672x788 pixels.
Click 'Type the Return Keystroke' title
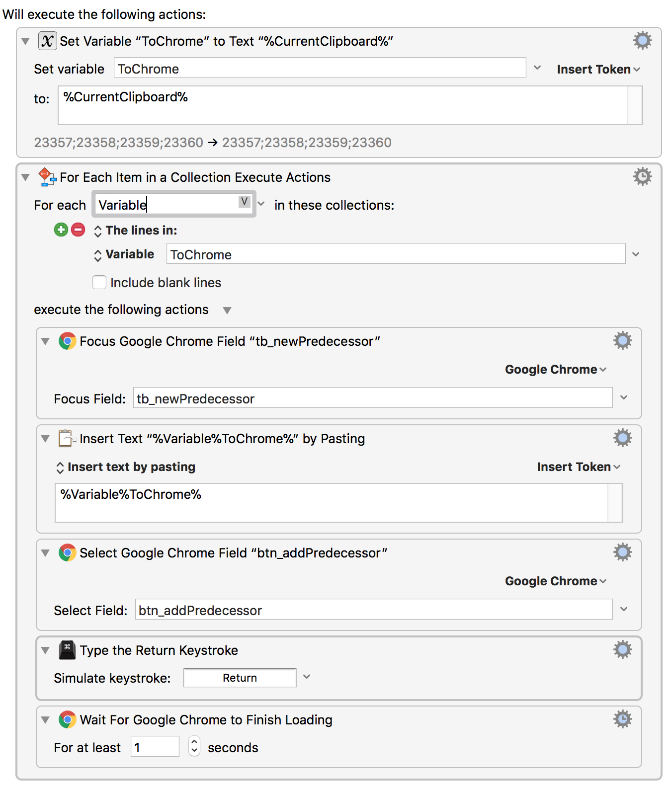[x=159, y=650]
